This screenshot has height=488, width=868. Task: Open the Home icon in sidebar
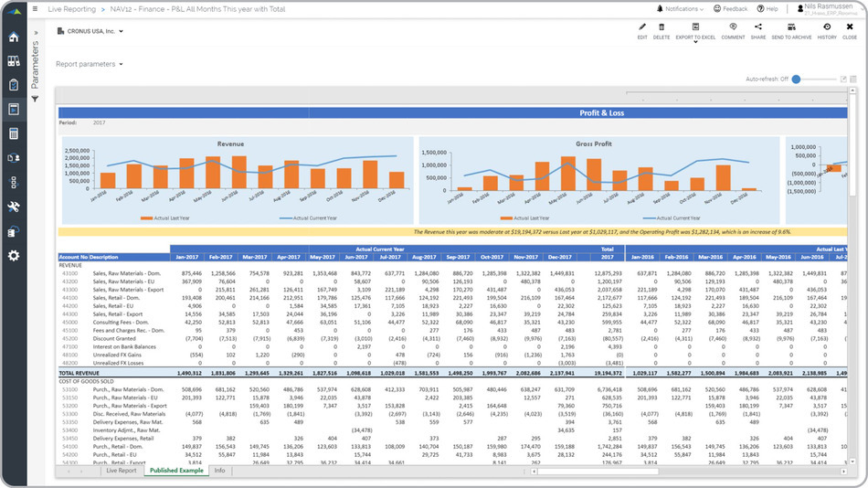pos(14,37)
